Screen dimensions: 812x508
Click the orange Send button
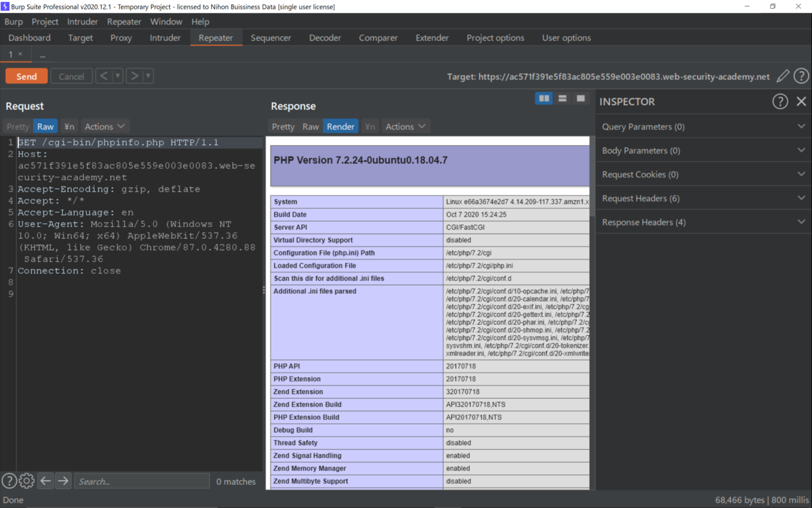click(26, 77)
